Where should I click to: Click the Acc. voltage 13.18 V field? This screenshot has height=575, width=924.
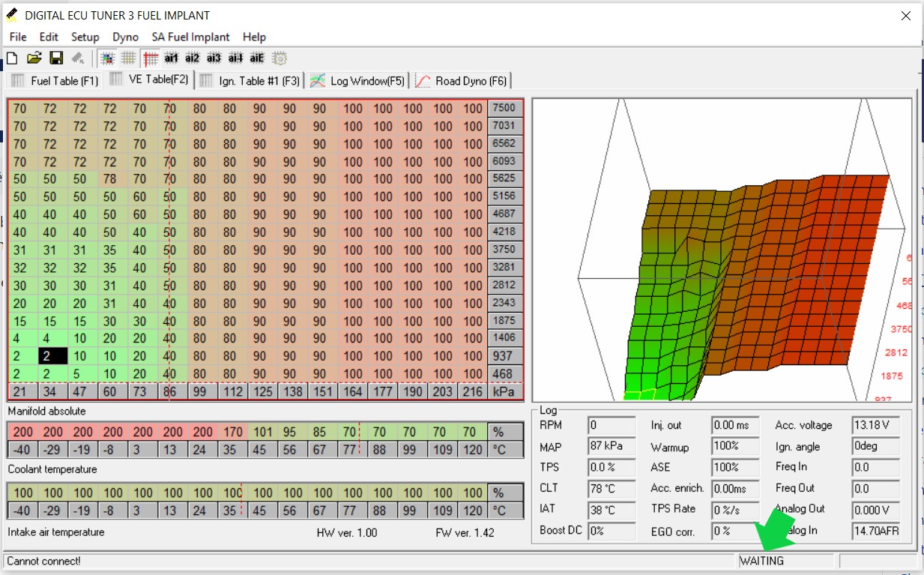[875, 425]
